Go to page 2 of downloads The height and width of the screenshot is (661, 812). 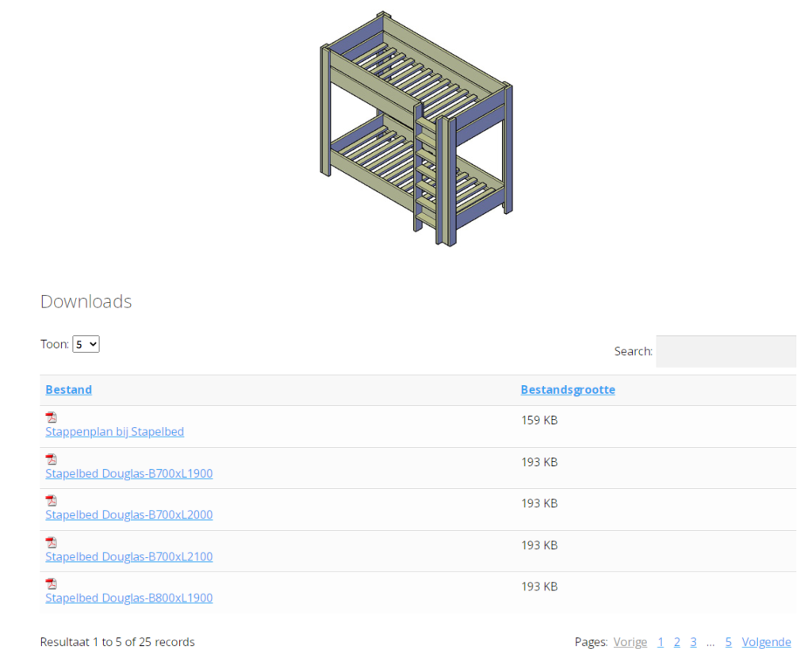(x=677, y=642)
